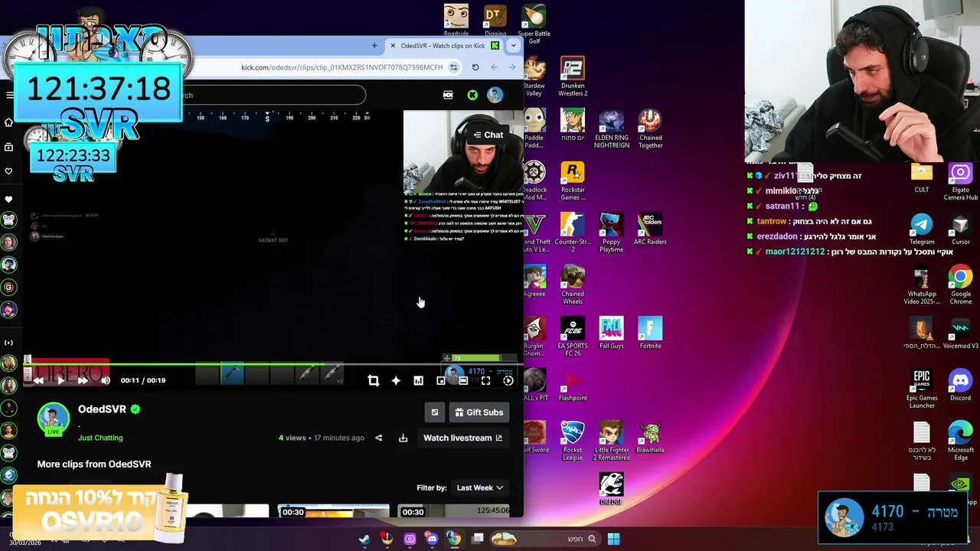Screen dimensions: 980x551
Task: Click the browser address bar URL
Action: pyautogui.click(x=341, y=67)
